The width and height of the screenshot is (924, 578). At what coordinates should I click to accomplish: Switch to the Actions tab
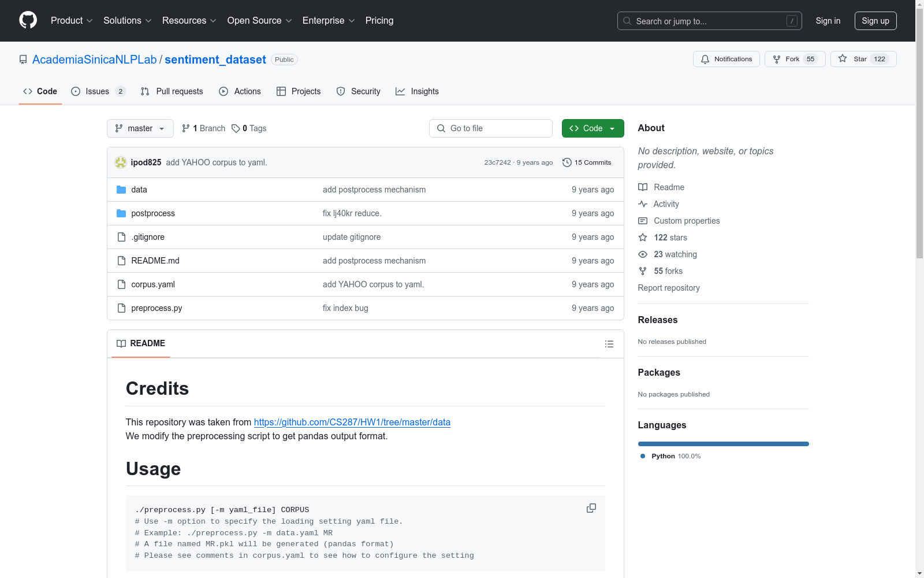240,91
